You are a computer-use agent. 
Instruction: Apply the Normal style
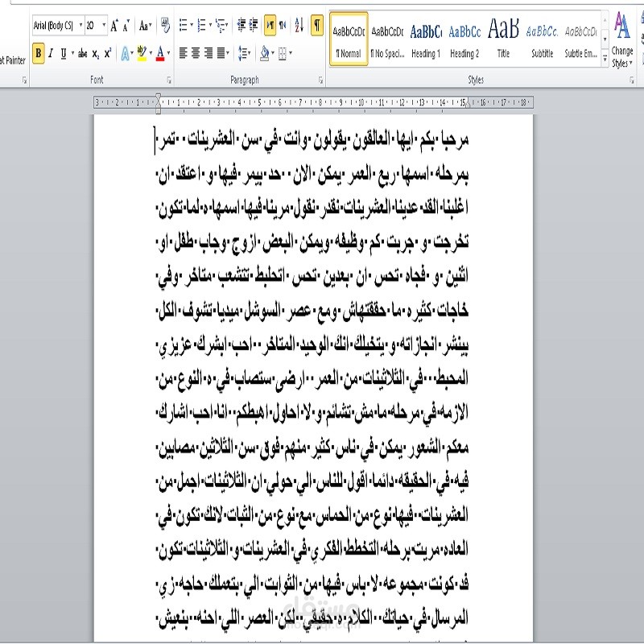(349, 39)
